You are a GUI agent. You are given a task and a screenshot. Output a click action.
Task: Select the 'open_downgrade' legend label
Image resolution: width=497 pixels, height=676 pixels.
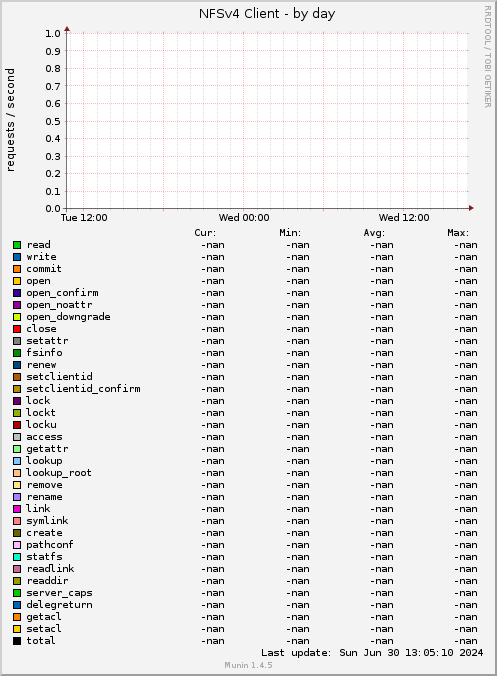pyautogui.click(x=69, y=317)
